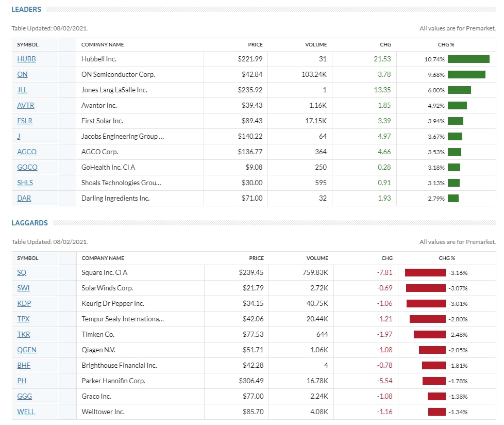
Task: Open the J ticker link
Action: click(x=19, y=136)
